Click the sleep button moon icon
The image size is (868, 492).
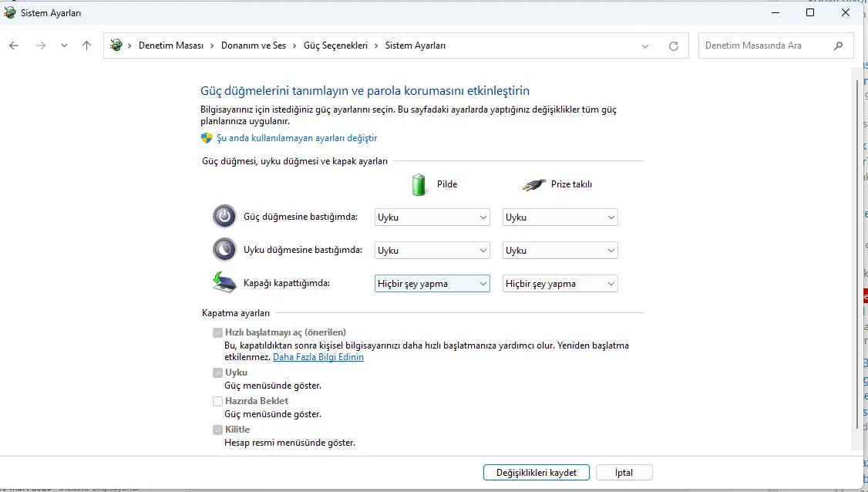224,249
